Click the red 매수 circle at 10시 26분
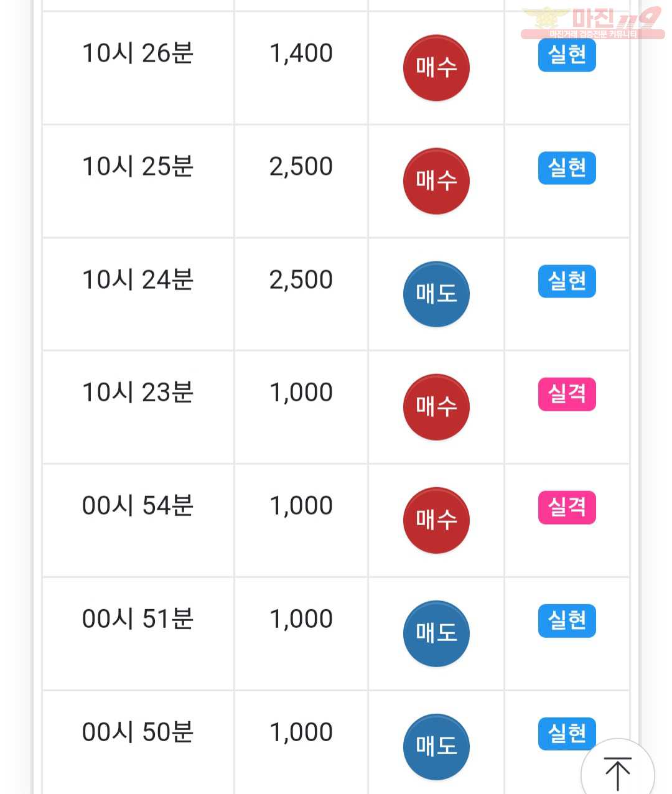The height and width of the screenshot is (794, 672). [x=436, y=68]
